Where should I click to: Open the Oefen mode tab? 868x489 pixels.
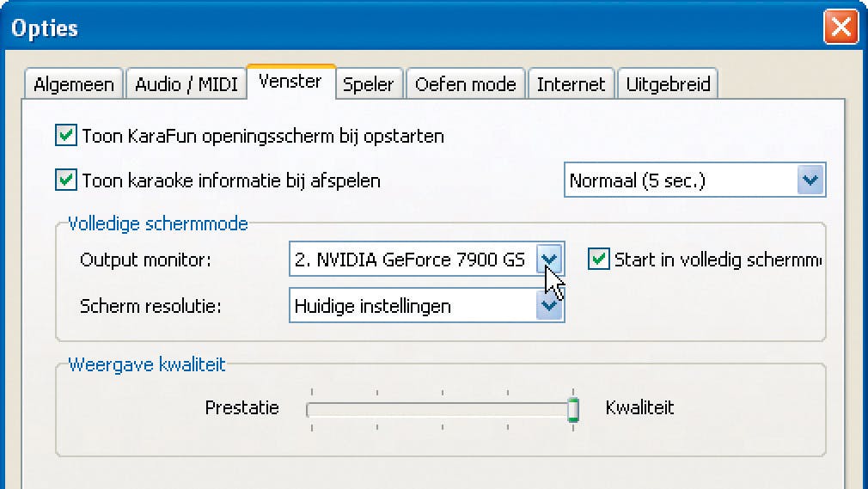click(465, 84)
